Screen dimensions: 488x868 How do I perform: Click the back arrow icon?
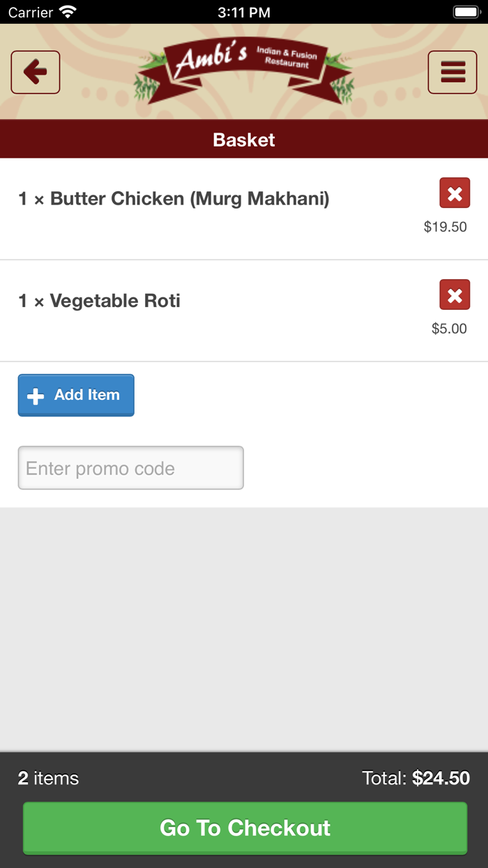(x=35, y=72)
